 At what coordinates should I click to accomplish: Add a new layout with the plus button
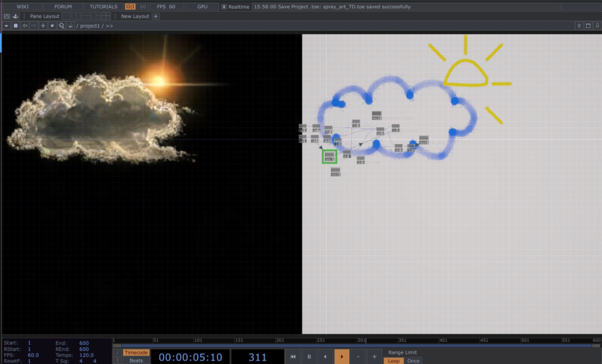tap(156, 16)
